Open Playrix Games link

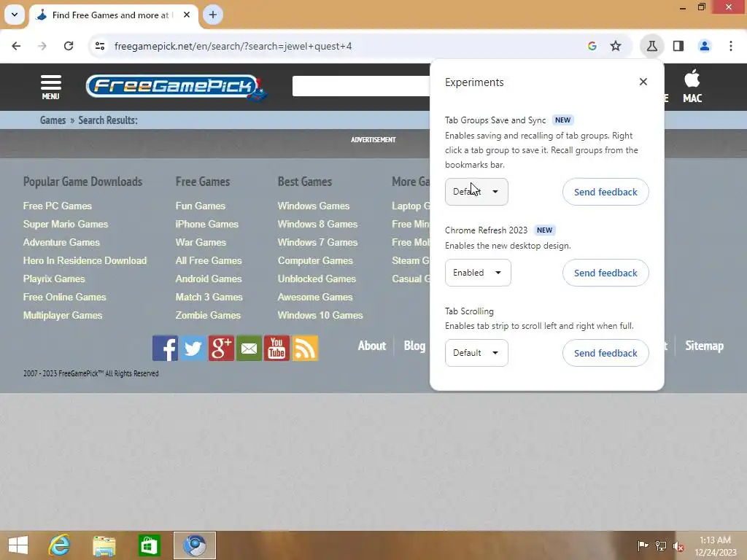(x=54, y=279)
